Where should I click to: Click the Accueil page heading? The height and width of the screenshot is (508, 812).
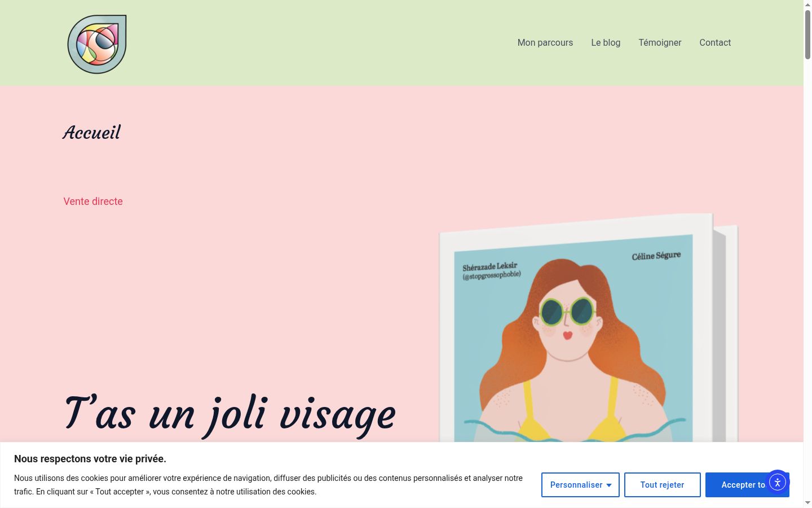click(92, 133)
